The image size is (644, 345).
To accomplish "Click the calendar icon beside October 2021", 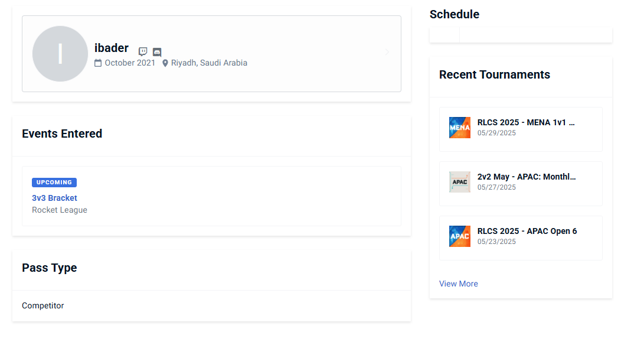I will [x=98, y=63].
